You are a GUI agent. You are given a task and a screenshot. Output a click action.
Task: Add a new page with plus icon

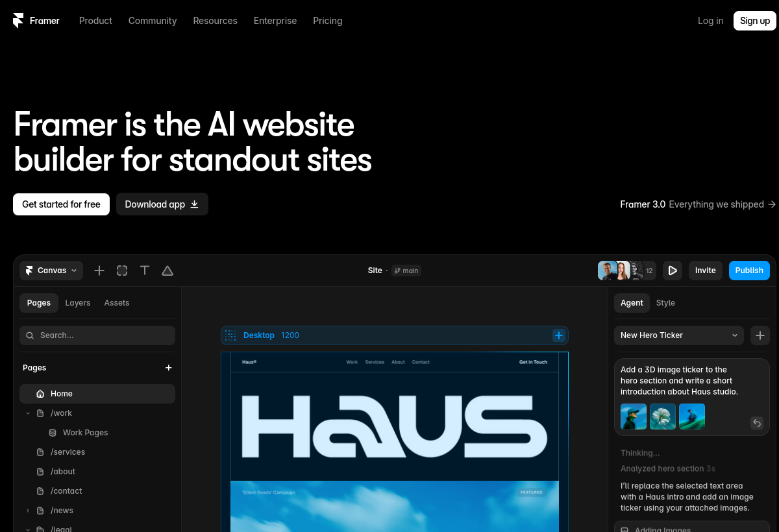(x=169, y=368)
